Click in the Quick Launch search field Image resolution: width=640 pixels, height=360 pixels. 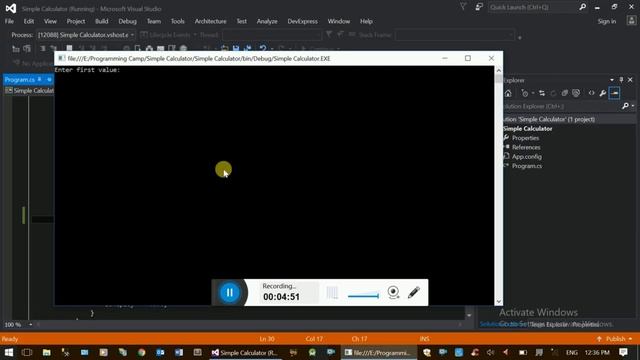(x=532, y=7)
